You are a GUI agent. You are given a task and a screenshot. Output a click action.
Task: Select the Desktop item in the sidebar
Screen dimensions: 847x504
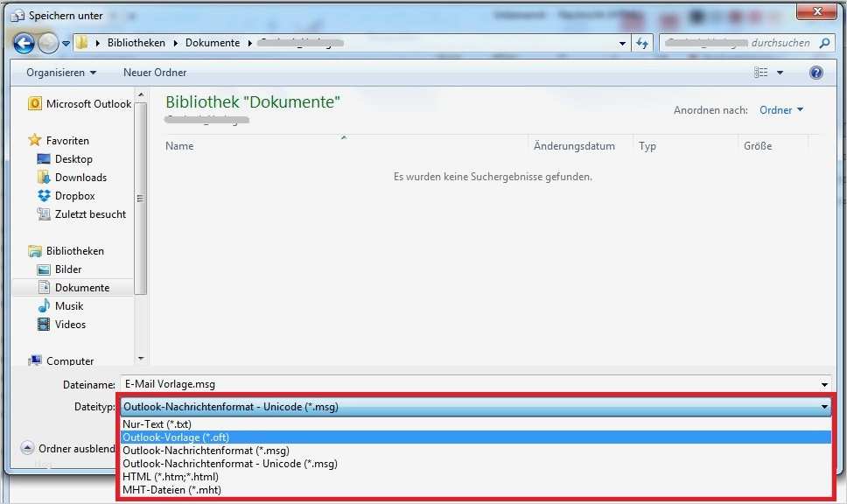click(x=73, y=158)
